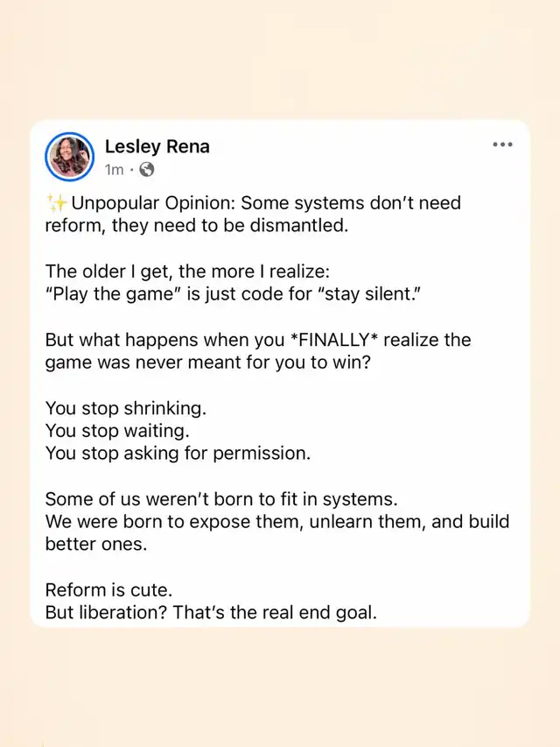Viewport: 560px width, 747px height.
Task: Click the 'You stop waiting.' line
Action: pyautogui.click(x=117, y=431)
